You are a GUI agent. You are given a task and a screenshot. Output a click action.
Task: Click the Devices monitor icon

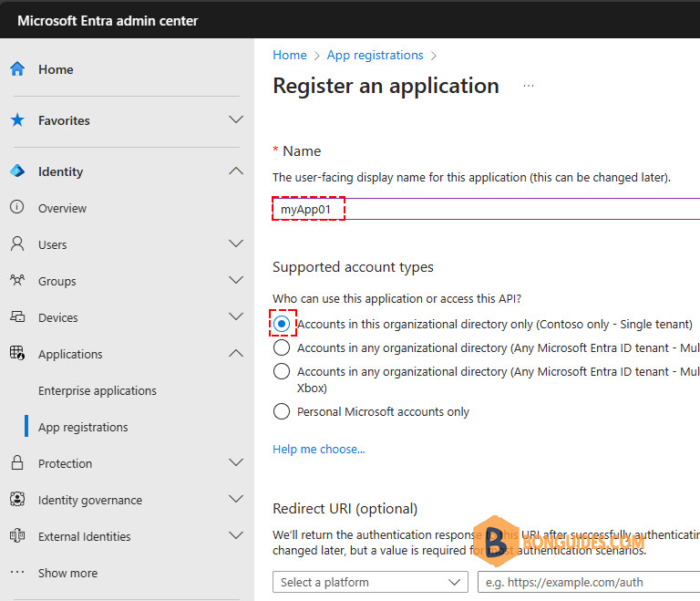pyautogui.click(x=17, y=316)
